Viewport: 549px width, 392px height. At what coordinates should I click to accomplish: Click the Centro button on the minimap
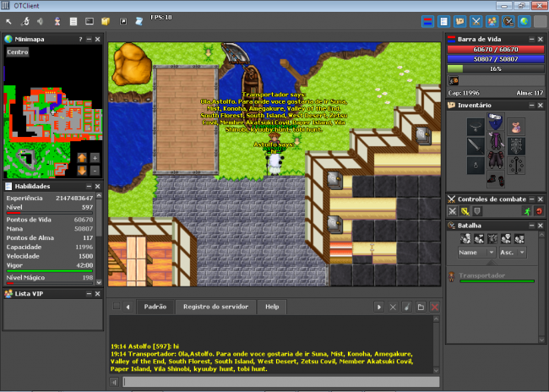pyautogui.click(x=18, y=52)
